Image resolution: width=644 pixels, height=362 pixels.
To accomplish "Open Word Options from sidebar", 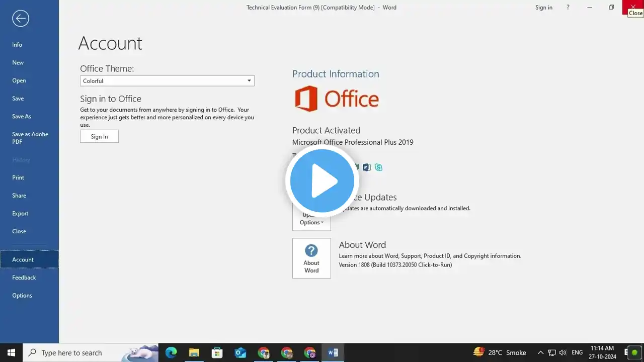I will (22, 296).
